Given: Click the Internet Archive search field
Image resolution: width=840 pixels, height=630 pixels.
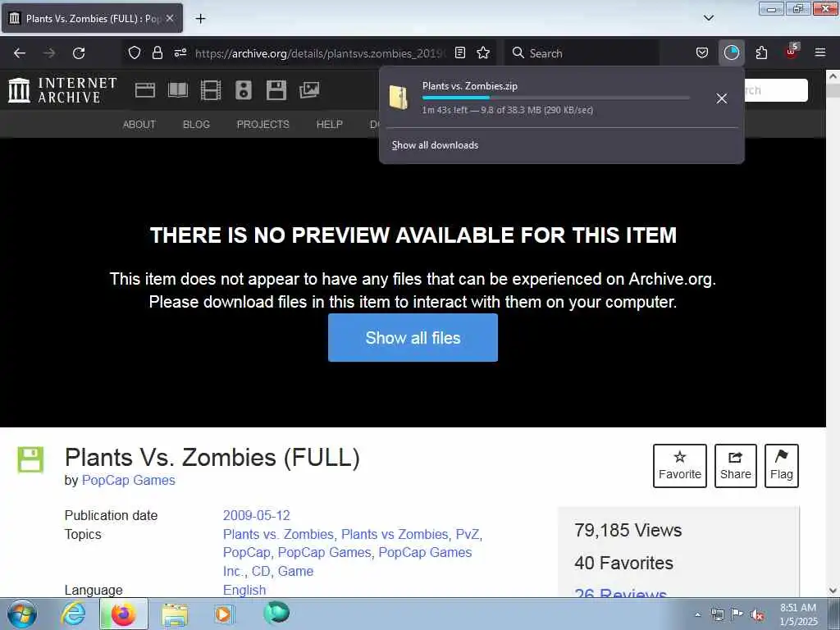Looking at the screenshot, I should [x=775, y=90].
